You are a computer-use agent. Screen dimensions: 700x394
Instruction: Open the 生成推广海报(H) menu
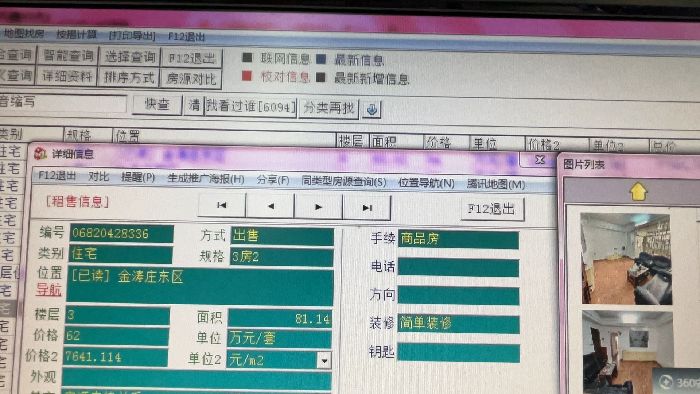[x=206, y=179]
